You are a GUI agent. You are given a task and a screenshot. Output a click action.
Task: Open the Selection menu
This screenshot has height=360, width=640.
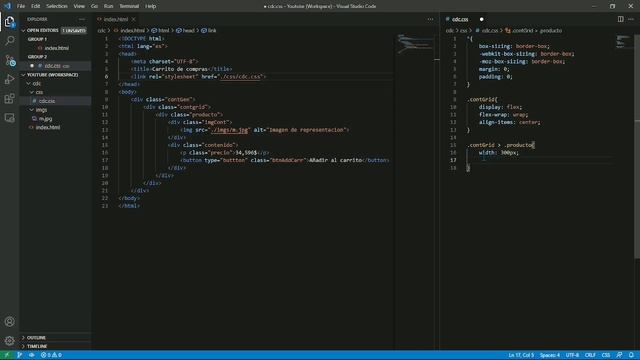click(56, 6)
